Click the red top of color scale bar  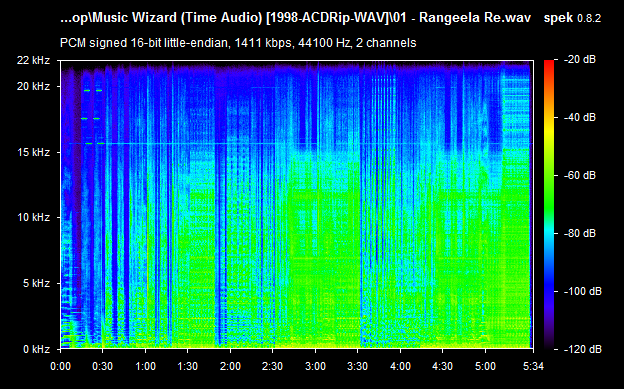(x=549, y=64)
